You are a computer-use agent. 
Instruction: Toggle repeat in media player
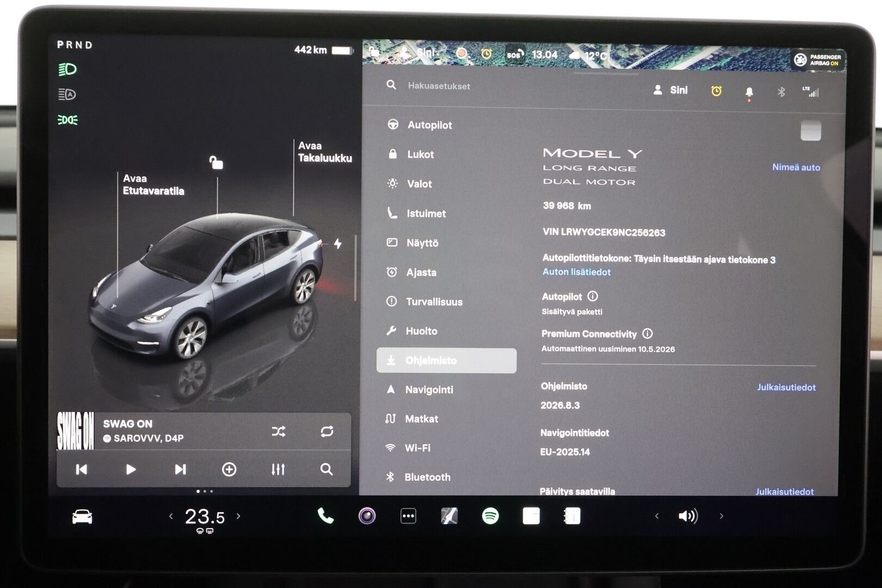click(x=327, y=432)
